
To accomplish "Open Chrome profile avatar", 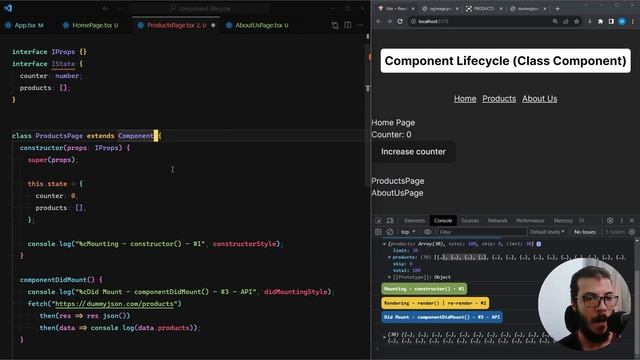I will tap(622, 21).
